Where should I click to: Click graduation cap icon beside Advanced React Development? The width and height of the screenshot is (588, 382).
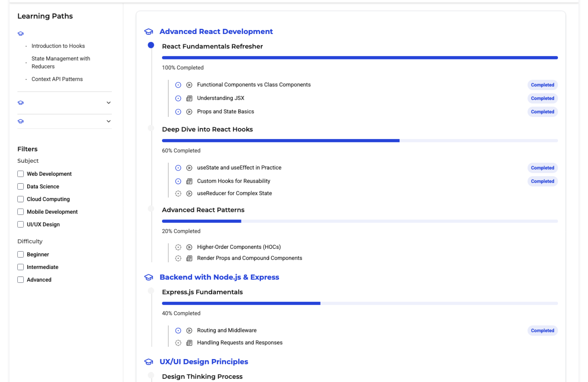tap(149, 32)
